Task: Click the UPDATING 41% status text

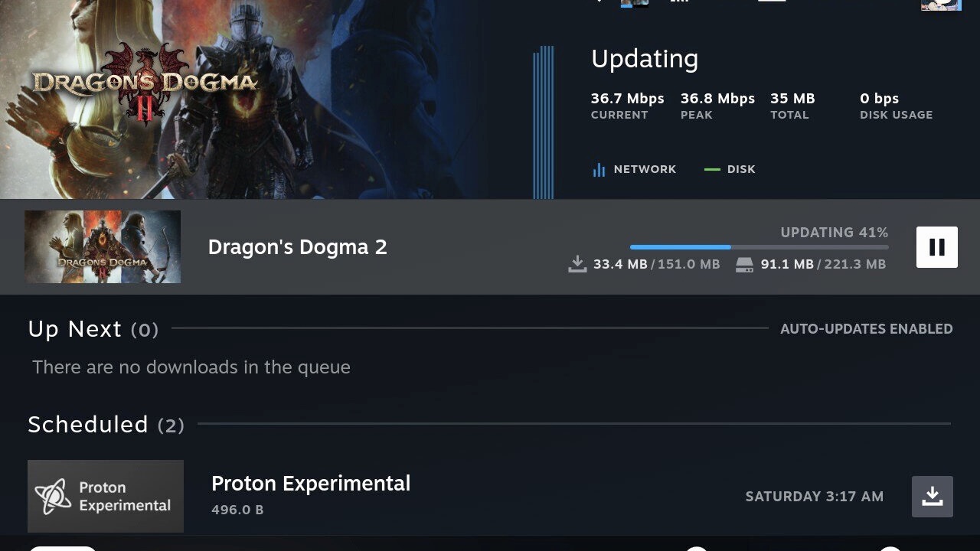Action: (x=835, y=233)
